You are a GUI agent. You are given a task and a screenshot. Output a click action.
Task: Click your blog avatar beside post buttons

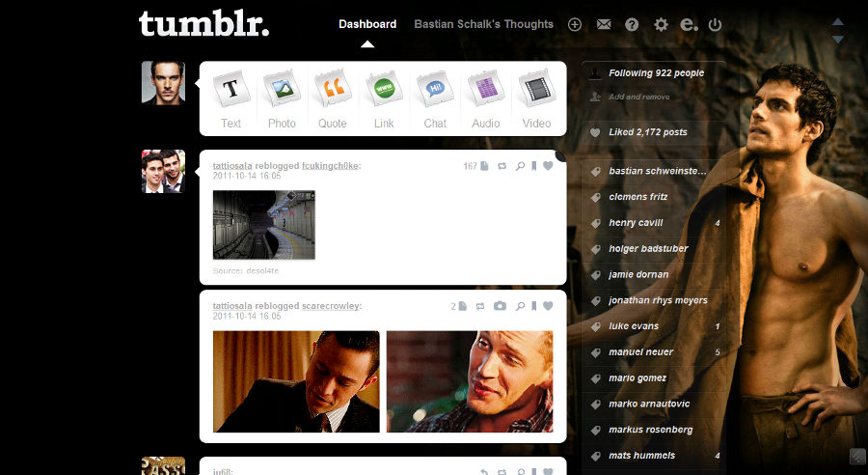(x=163, y=83)
